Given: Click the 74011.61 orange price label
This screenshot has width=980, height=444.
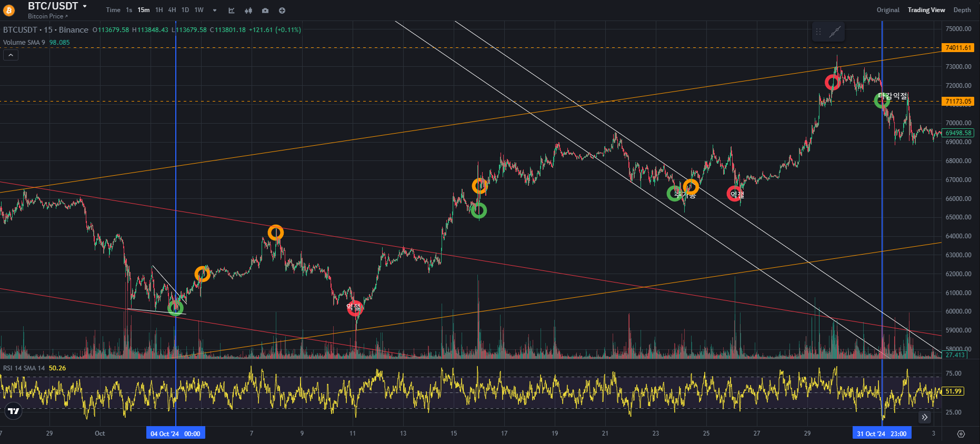Looking at the screenshot, I should click(x=958, y=48).
